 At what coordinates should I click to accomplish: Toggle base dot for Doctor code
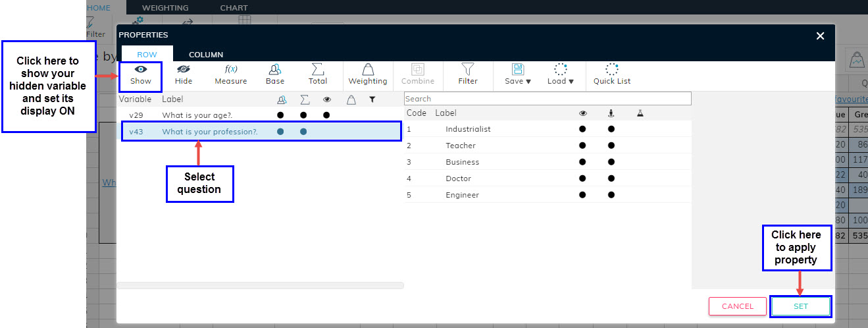(611, 178)
